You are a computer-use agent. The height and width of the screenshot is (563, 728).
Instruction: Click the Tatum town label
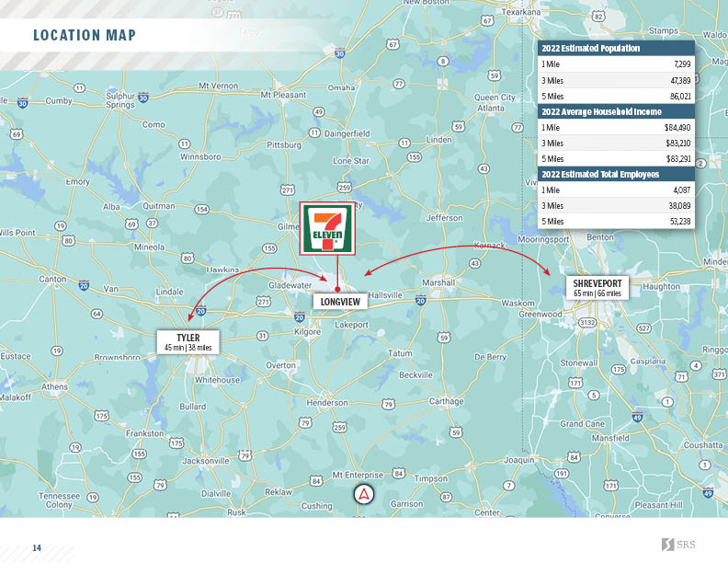(400, 353)
